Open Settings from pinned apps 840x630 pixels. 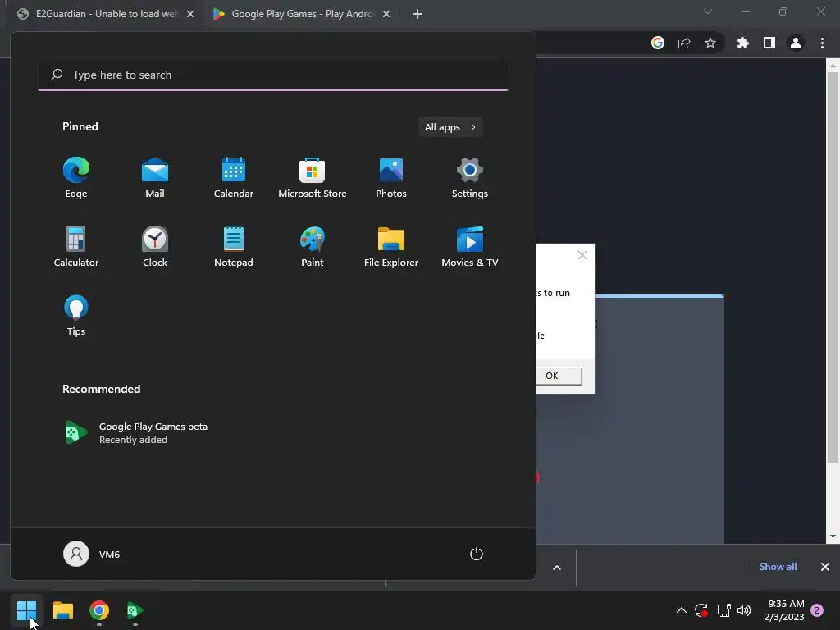[x=470, y=178]
